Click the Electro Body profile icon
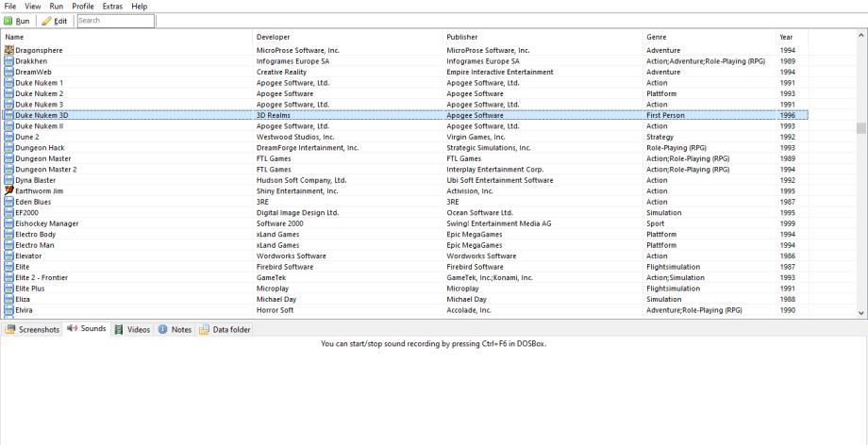The width and height of the screenshot is (868, 445). pyautogui.click(x=8, y=234)
